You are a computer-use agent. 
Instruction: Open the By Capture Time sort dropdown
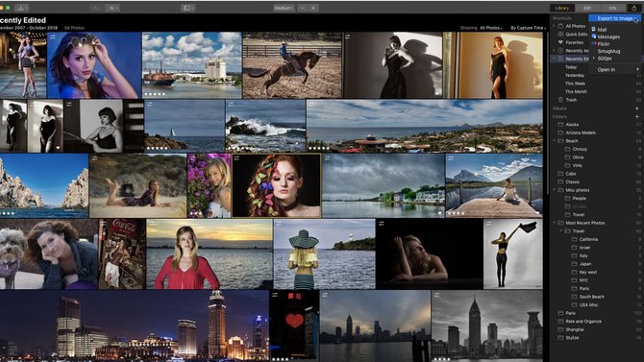(529, 28)
